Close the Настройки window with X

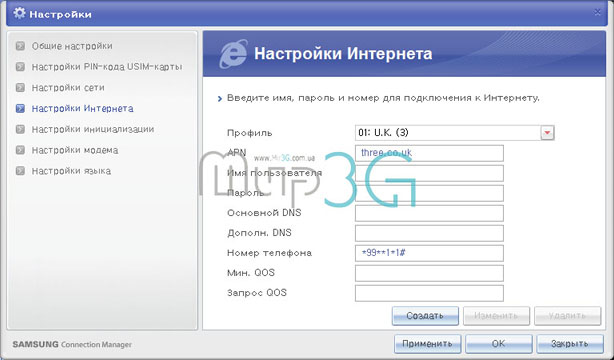597,13
